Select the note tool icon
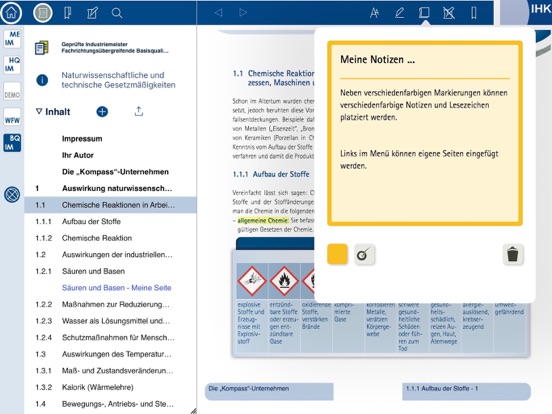The image size is (552, 414). click(x=424, y=13)
